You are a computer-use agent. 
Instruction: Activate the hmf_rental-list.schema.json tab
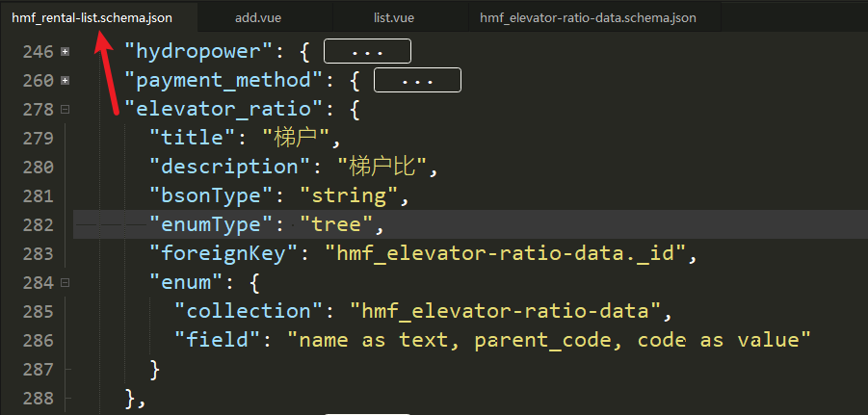[92, 17]
